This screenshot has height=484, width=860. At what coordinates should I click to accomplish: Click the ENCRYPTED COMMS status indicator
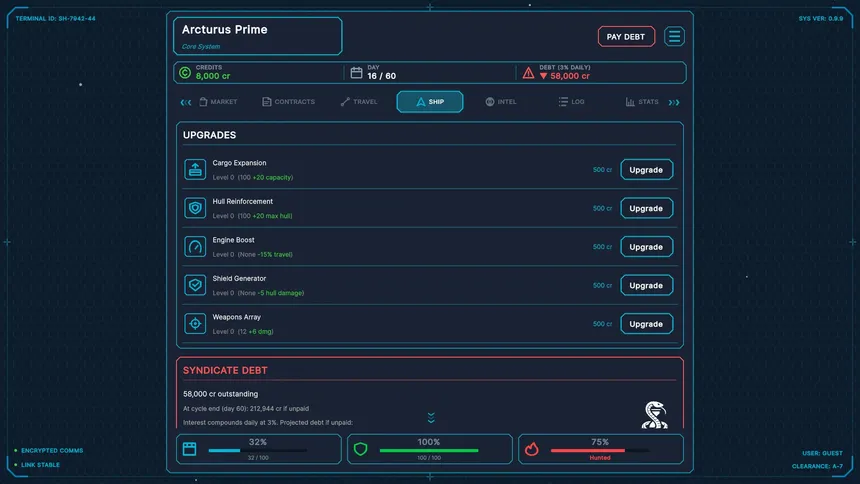point(49,451)
